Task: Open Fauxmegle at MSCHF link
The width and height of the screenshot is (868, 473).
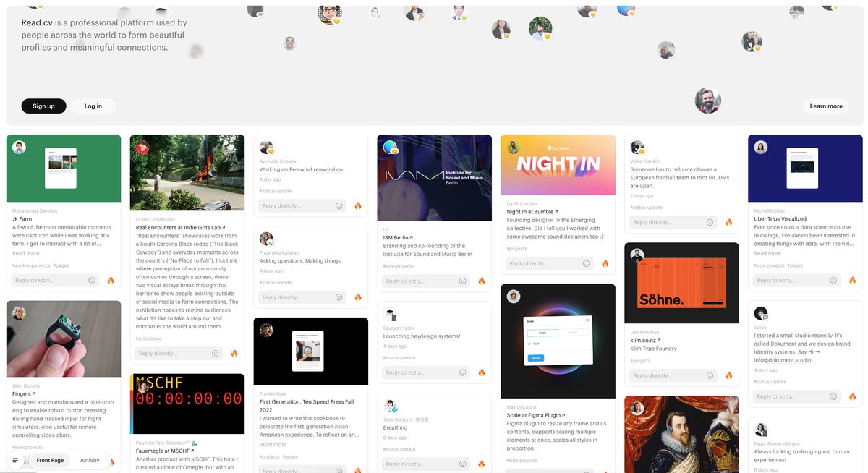Action: [166, 451]
